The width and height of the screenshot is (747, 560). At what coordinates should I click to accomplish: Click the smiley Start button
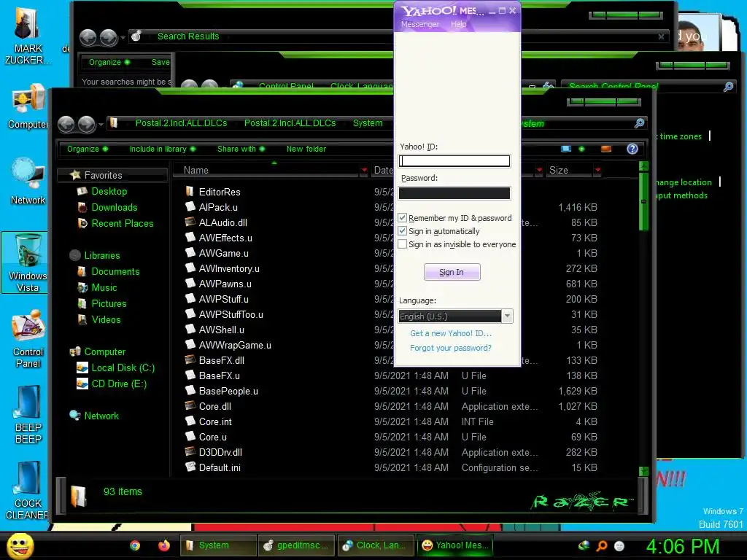(20, 546)
